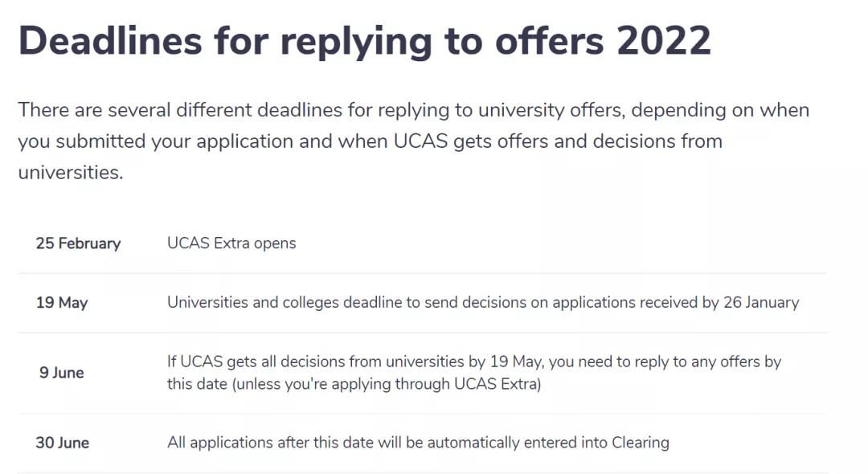
Task: Click the word 'Deadlines' in the title
Action: pos(110,42)
